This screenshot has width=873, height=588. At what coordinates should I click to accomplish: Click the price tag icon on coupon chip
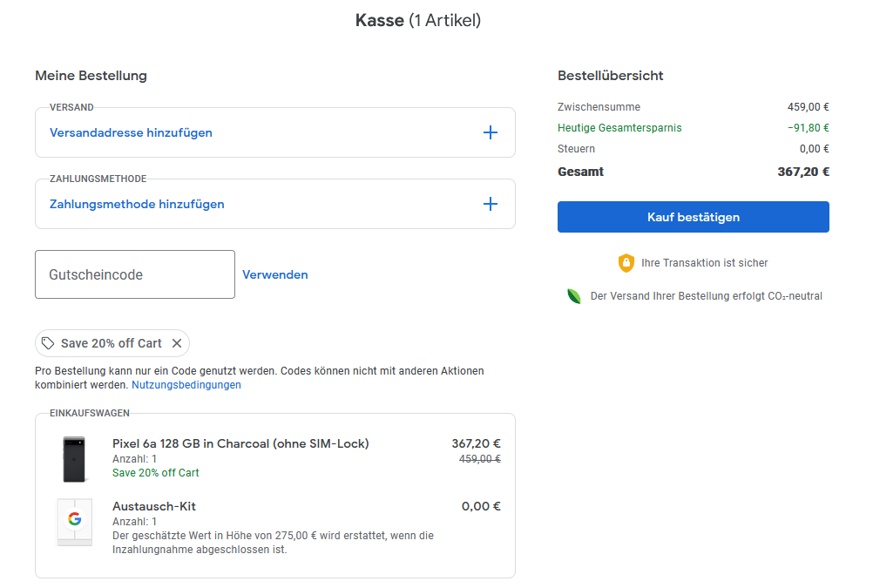[49, 343]
